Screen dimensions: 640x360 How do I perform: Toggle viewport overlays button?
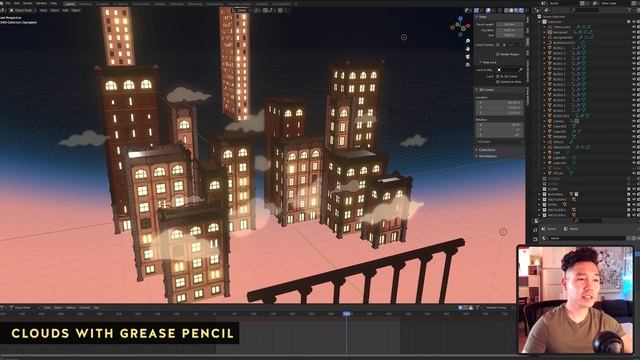[488, 10]
